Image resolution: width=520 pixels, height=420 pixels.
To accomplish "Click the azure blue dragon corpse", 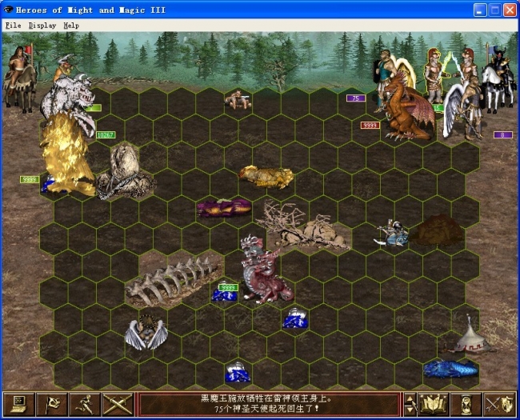I will [x=450, y=369].
